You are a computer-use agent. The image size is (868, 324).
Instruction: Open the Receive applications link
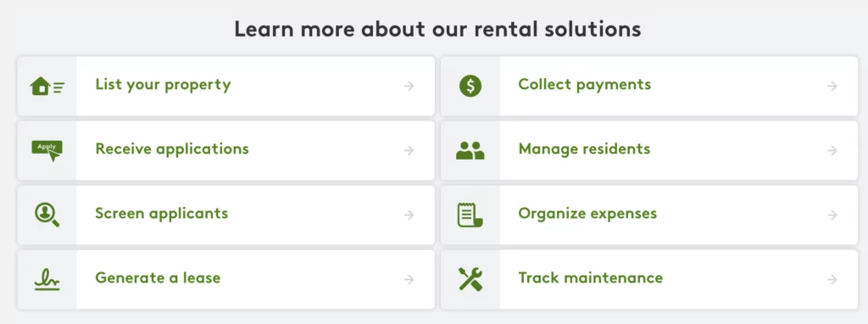tap(172, 149)
